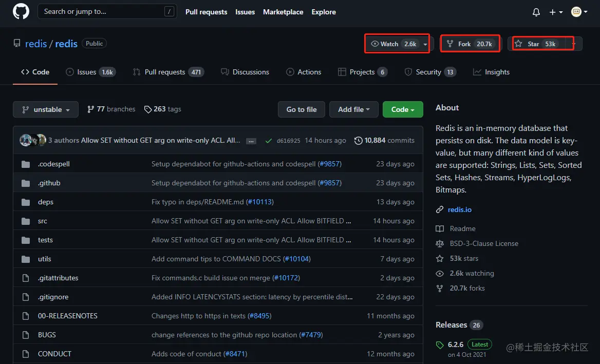Screen dimensions: 600x364
Task: Open the redis owner link
Action: [36, 44]
